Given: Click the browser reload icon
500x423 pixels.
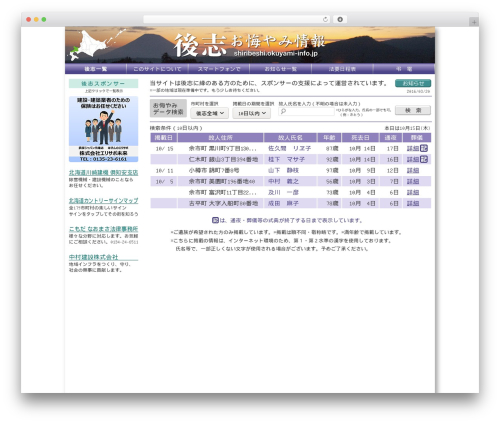Looking at the screenshot, I should pyautogui.click(x=325, y=19).
